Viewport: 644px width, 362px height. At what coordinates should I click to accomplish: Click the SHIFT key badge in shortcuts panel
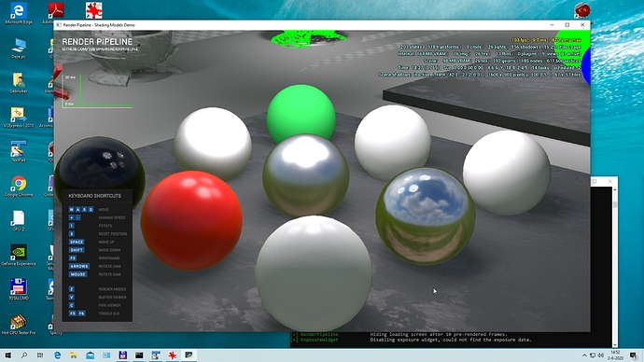(77, 250)
